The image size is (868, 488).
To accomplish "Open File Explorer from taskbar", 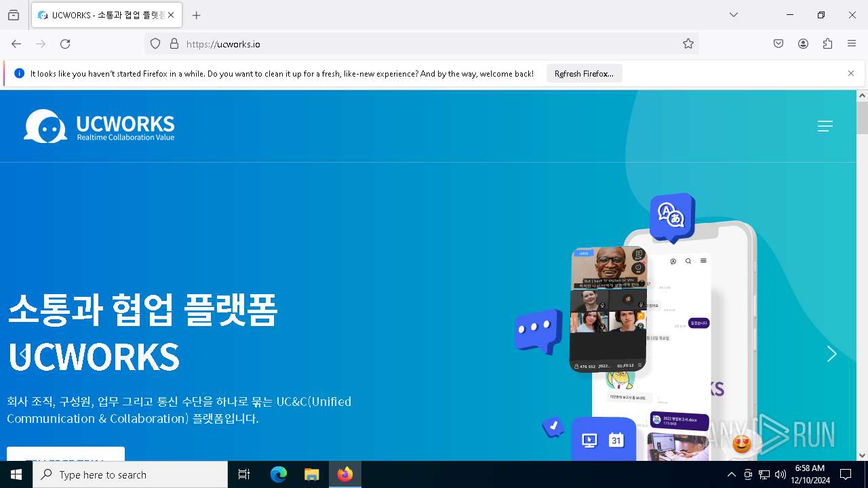I will 311,474.
